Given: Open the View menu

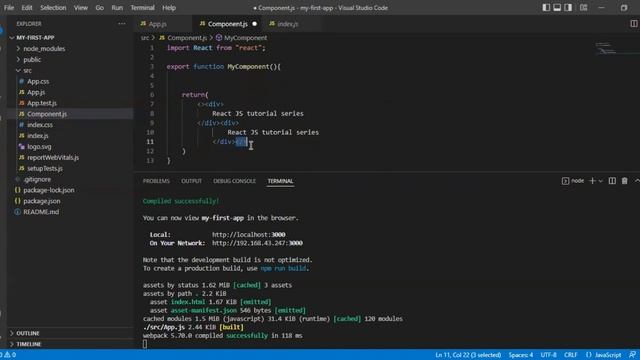Looking at the screenshot, I should [x=81, y=8].
